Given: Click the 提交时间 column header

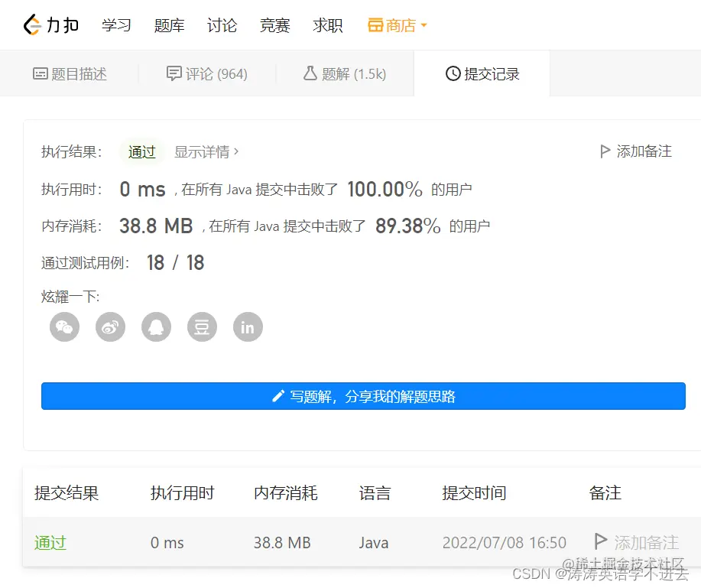Looking at the screenshot, I should 474,493.
